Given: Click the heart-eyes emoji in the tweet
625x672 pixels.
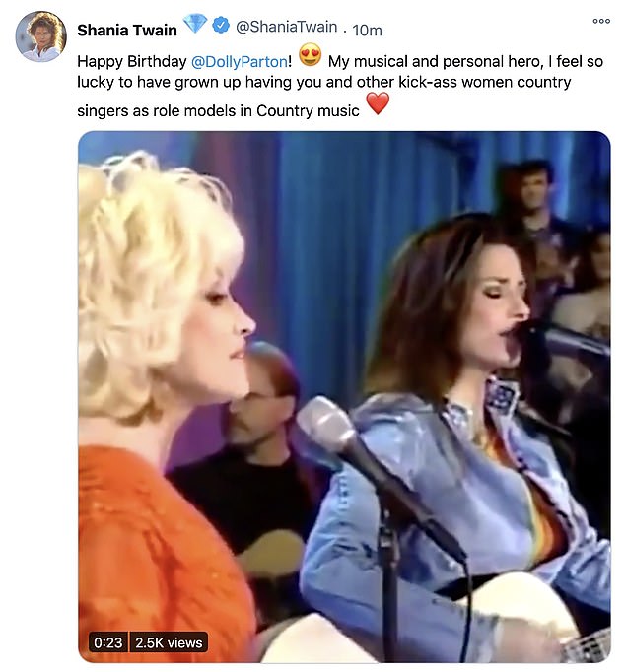Looking at the screenshot, I should [x=312, y=56].
